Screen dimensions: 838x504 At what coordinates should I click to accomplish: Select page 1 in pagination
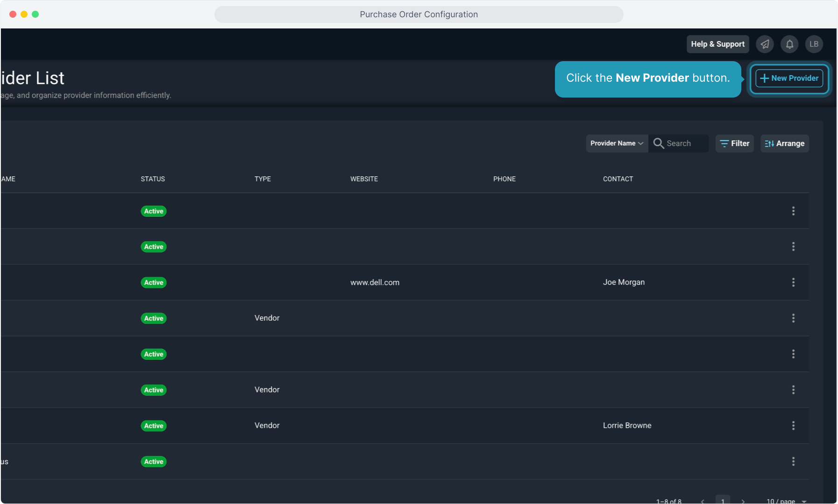coord(723,500)
